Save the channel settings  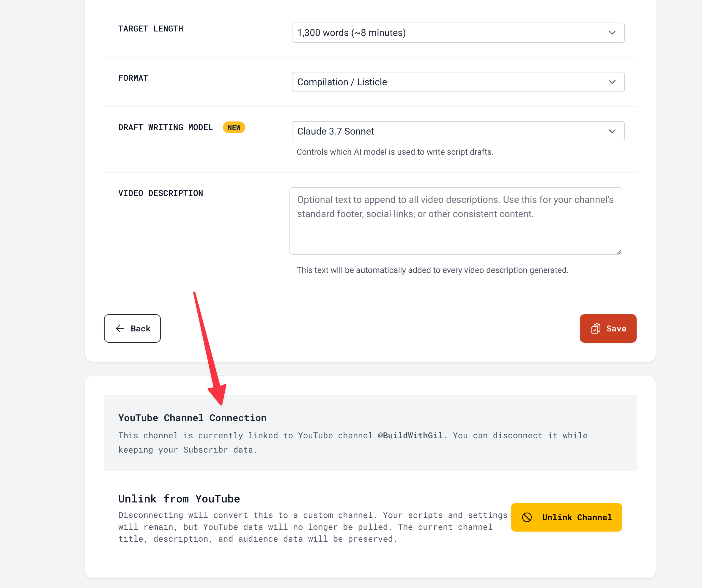[x=608, y=328]
